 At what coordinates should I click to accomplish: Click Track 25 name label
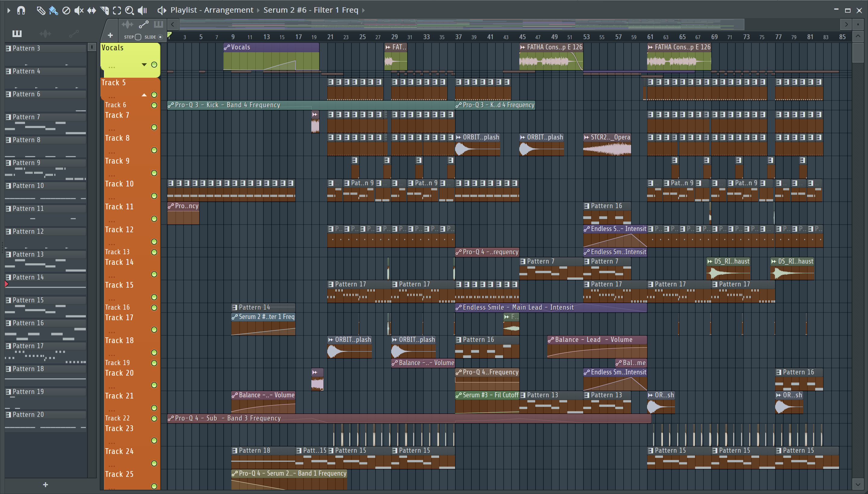(x=119, y=474)
